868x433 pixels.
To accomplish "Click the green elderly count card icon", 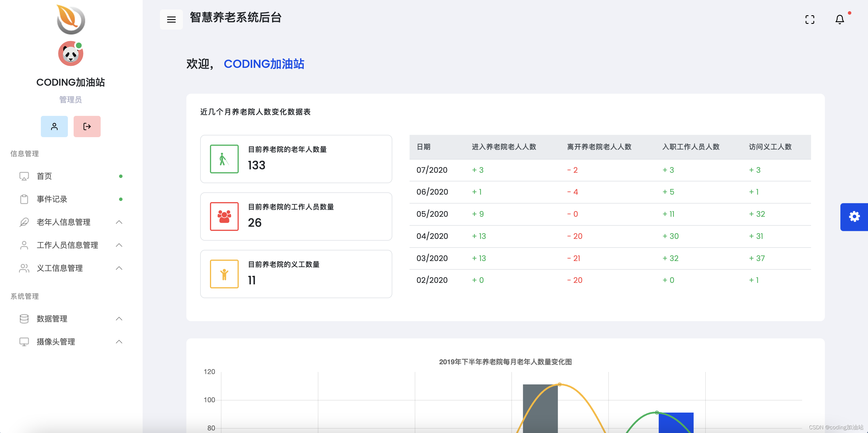I will 224,159.
